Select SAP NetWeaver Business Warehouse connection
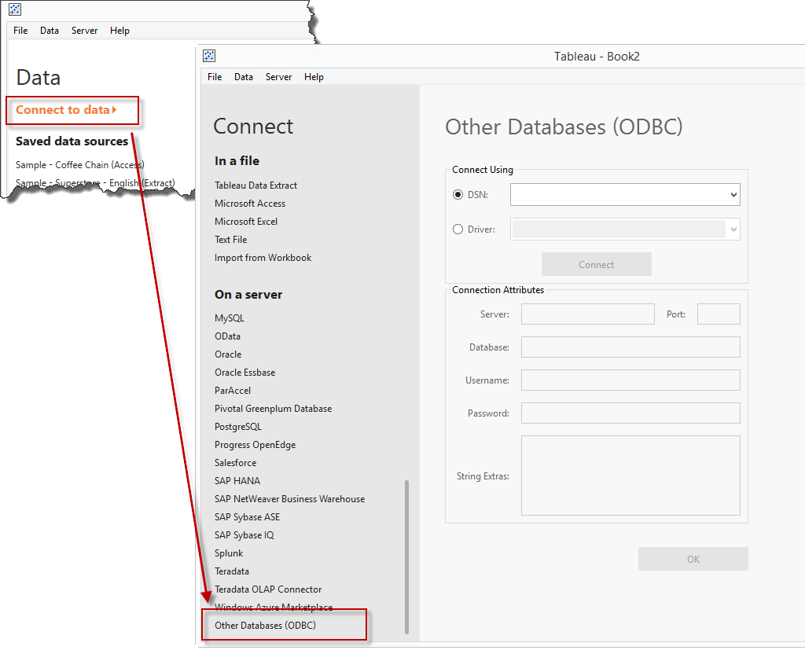This screenshot has height=672, width=805. (289, 498)
